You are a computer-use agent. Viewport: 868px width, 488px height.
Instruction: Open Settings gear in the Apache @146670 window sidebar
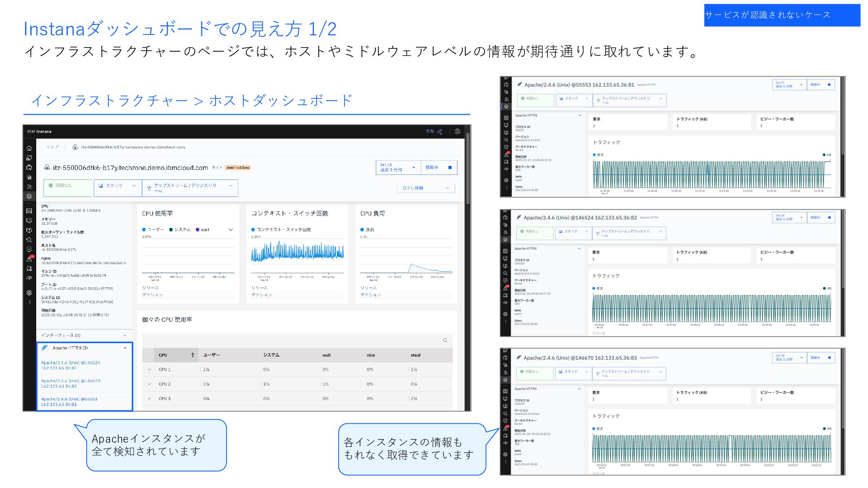[x=505, y=454]
